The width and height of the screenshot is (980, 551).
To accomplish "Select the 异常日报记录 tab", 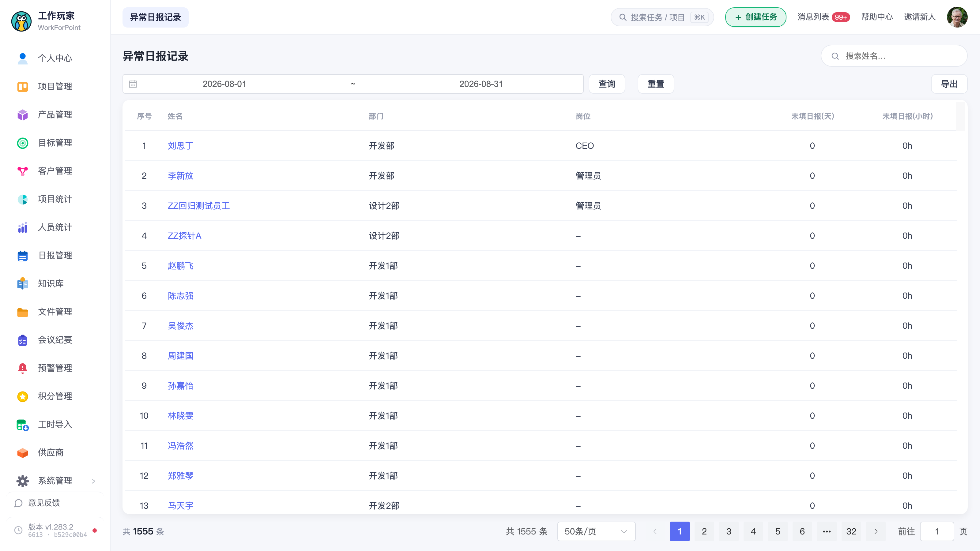I will coord(155,17).
